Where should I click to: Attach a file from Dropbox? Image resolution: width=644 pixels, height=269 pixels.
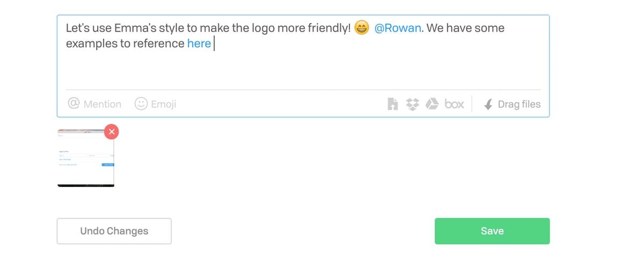[412, 104]
